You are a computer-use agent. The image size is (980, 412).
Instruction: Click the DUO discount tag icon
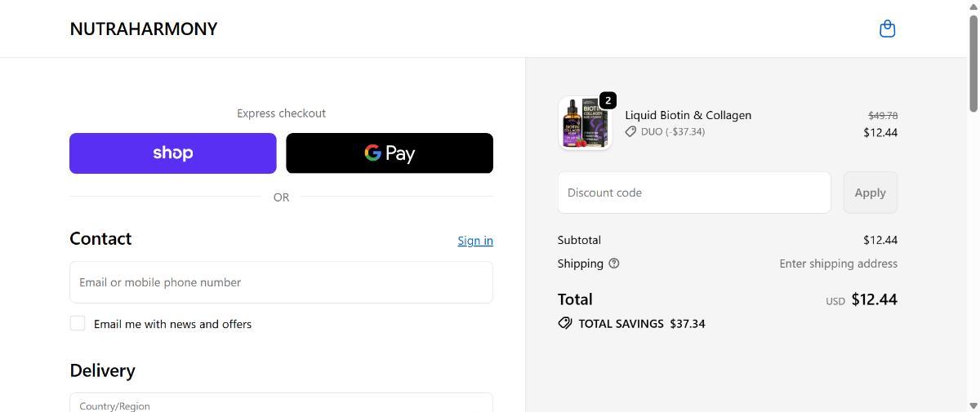coord(630,131)
